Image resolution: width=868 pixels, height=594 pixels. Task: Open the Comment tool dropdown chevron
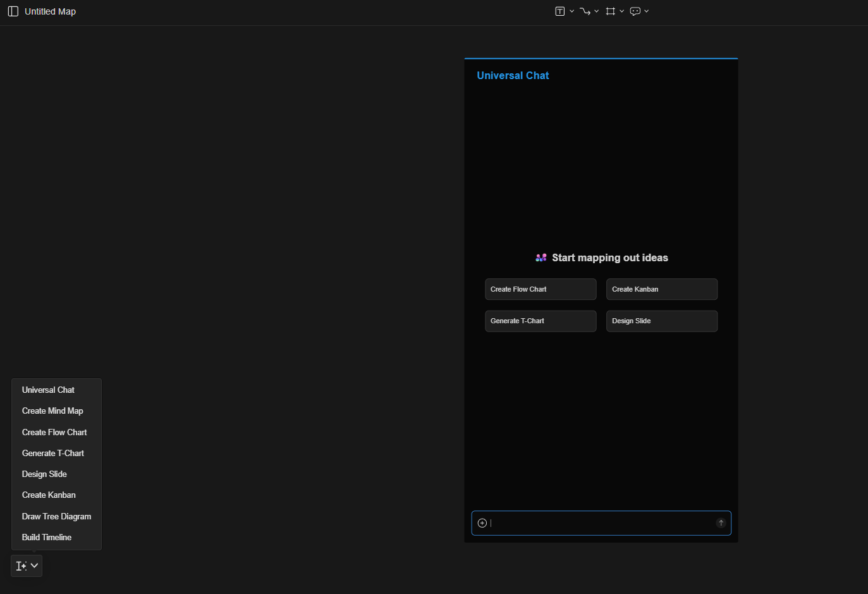click(x=646, y=11)
